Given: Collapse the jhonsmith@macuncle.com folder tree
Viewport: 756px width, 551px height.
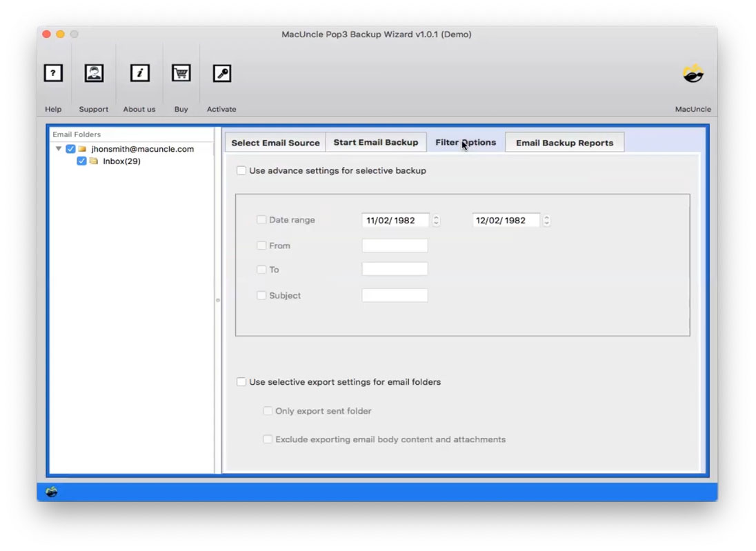Looking at the screenshot, I should (58, 148).
